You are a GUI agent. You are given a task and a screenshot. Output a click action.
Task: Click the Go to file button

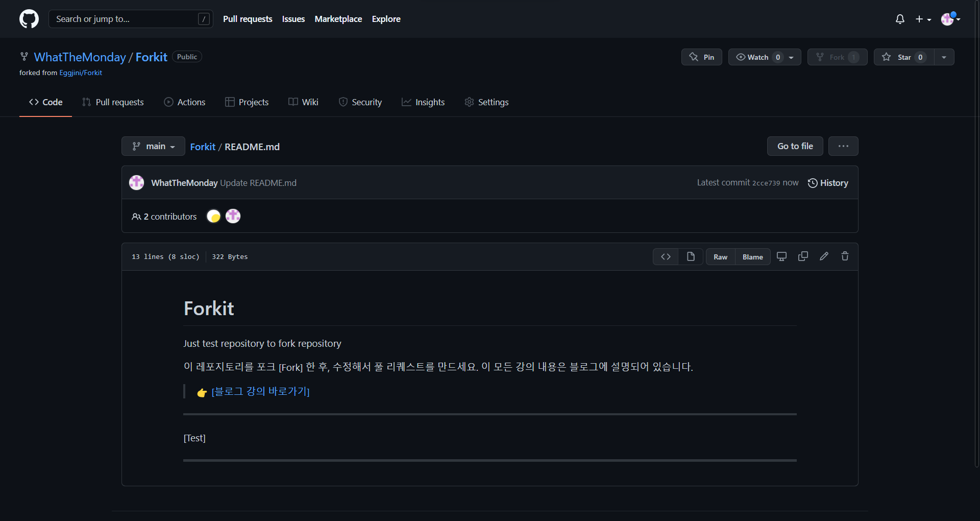795,146
